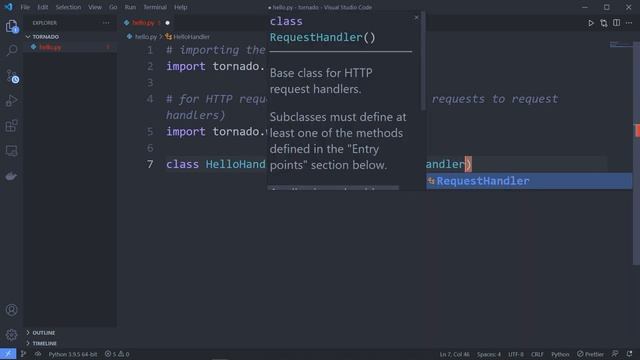Open the Help menu

point(180,7)
